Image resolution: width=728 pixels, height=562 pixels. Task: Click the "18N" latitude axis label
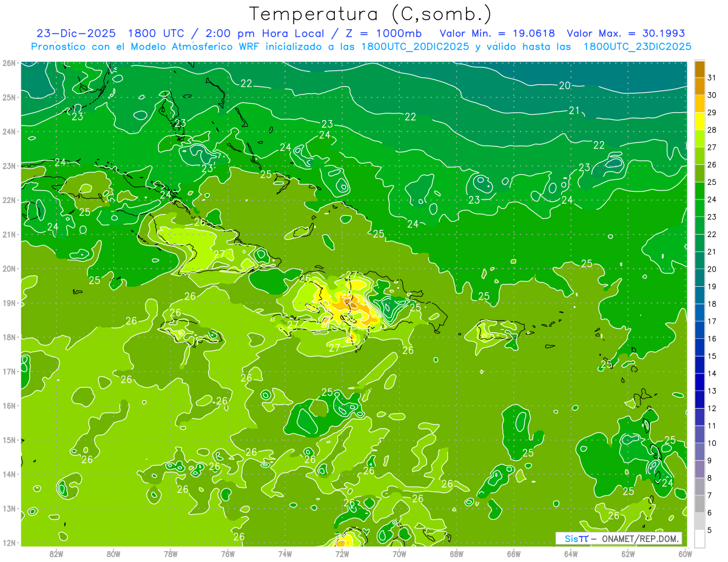coord(8,337)
